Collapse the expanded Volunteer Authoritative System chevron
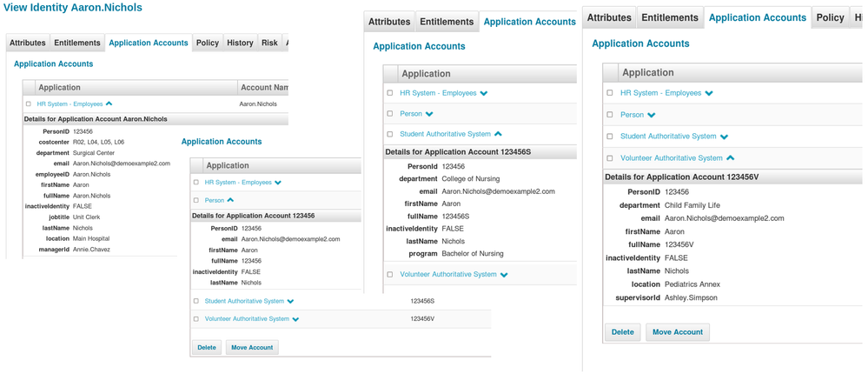The image size is (868, 374). 730,158
